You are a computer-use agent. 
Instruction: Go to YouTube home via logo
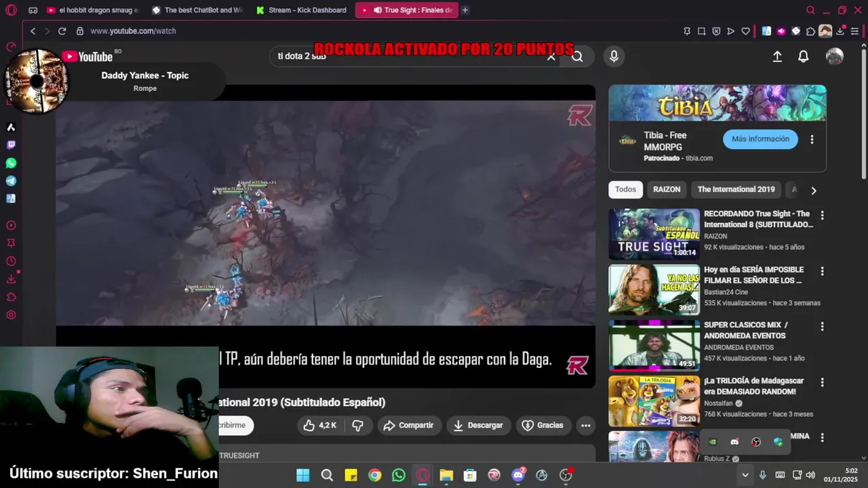tap(88, 57)
